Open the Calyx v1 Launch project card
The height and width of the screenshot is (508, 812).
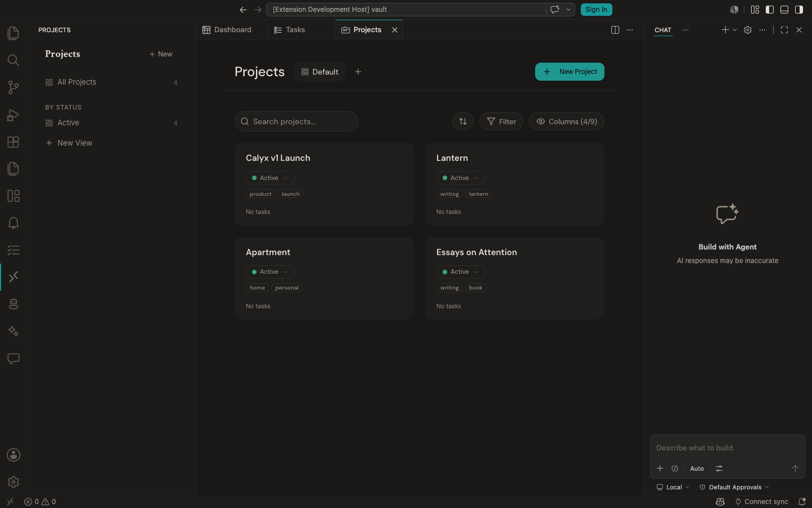coord(324,184)
